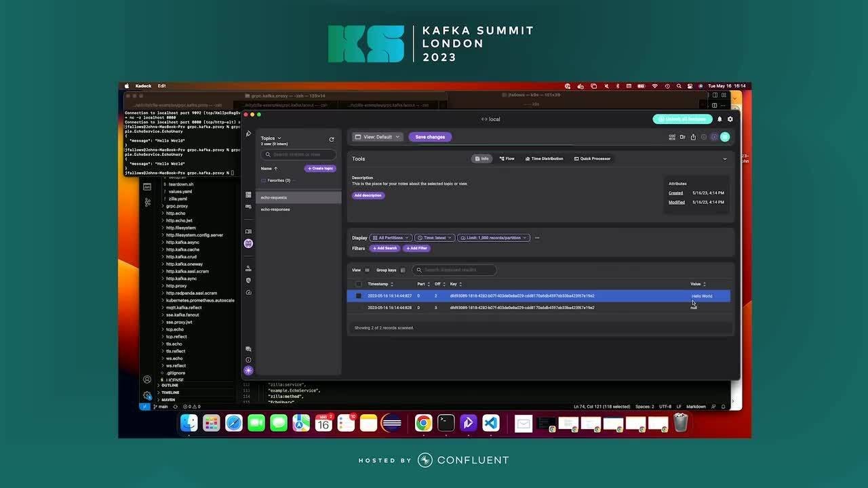Open the View: Default dropdown
The width and height of the screenshot is (868, 488).
pyautogui.click(x=378, y=137)
